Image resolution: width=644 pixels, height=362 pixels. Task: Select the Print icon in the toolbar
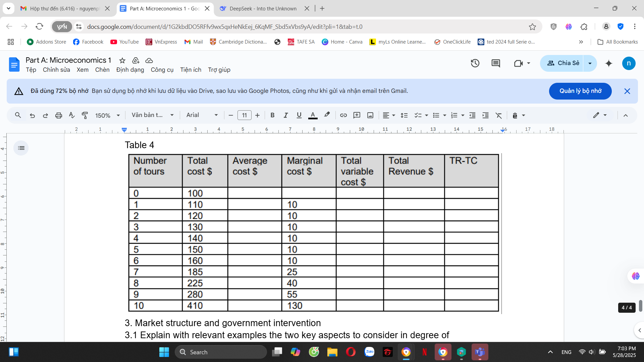click(59, 115)
